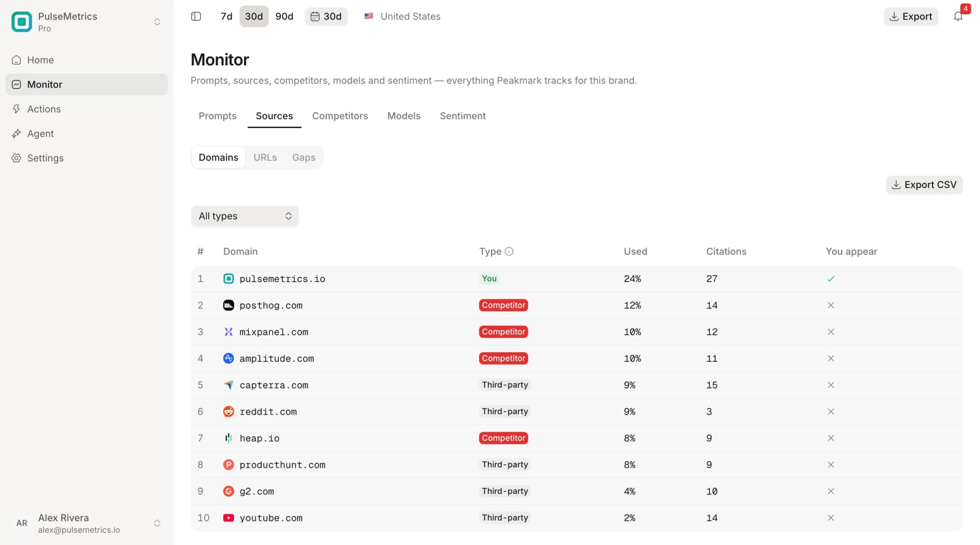Click the Domain column header

coord(240,251)
